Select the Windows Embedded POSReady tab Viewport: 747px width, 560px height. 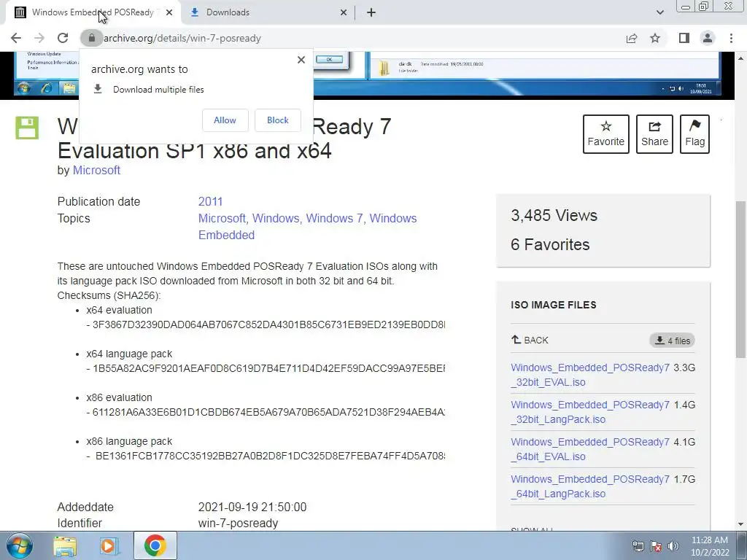[x=93, y=12]
